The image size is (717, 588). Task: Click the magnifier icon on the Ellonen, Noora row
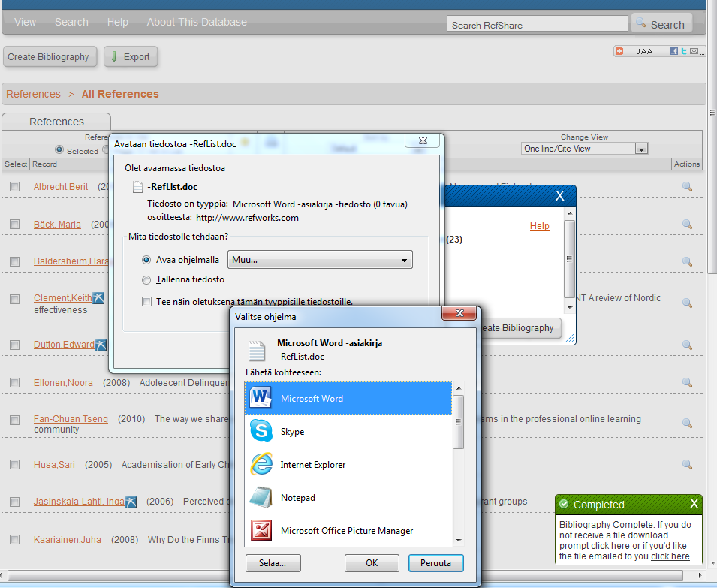[687, 382]
